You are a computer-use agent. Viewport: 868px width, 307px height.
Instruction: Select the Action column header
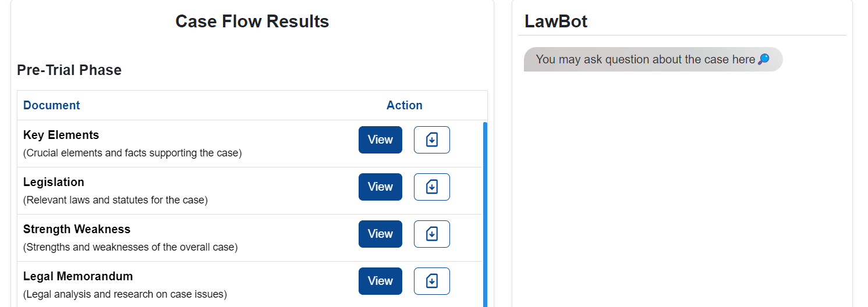[404, 105]
